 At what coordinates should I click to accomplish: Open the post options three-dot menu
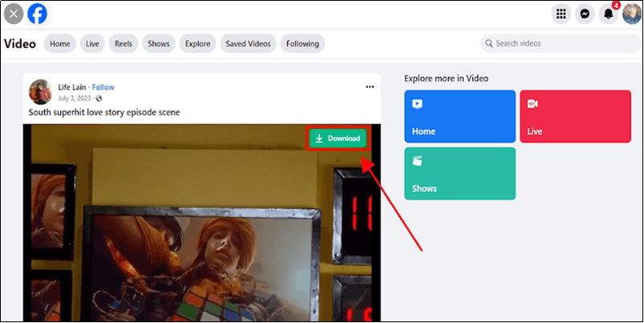pos(370,87)
